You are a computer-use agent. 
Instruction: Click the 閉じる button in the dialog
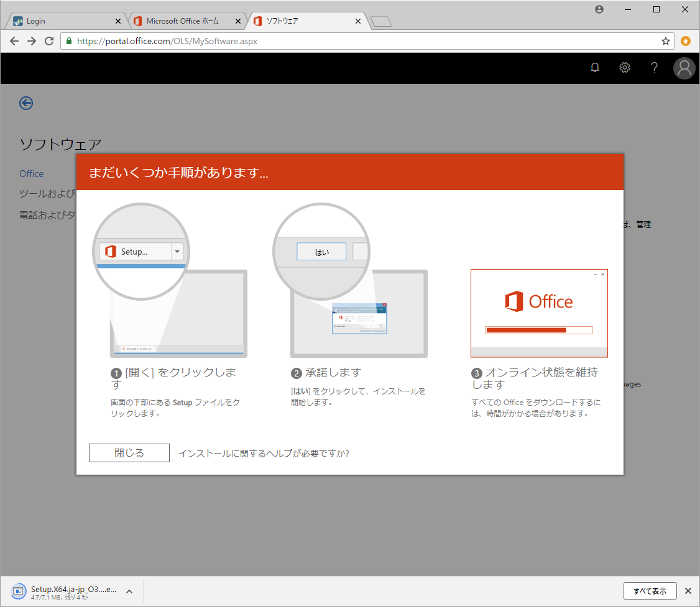(129, 453)
